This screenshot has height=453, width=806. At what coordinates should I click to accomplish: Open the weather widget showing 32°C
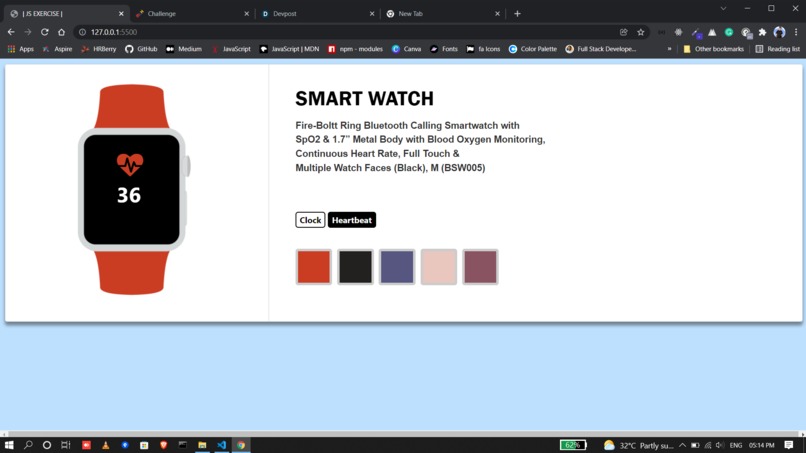638,445
